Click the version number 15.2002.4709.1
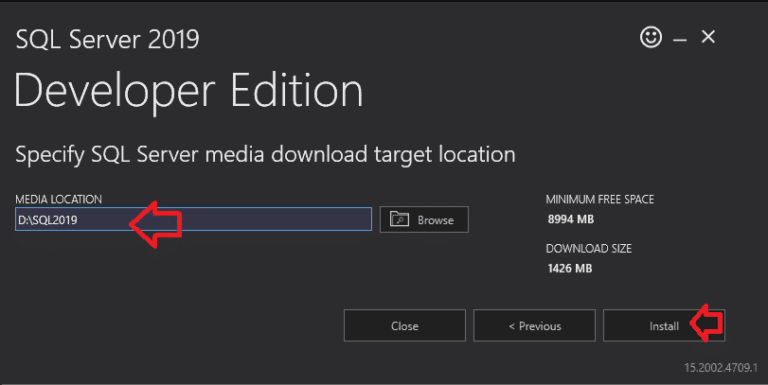This screenshot has width=768, height=385. pyautogui.click(x=720, y=367)
